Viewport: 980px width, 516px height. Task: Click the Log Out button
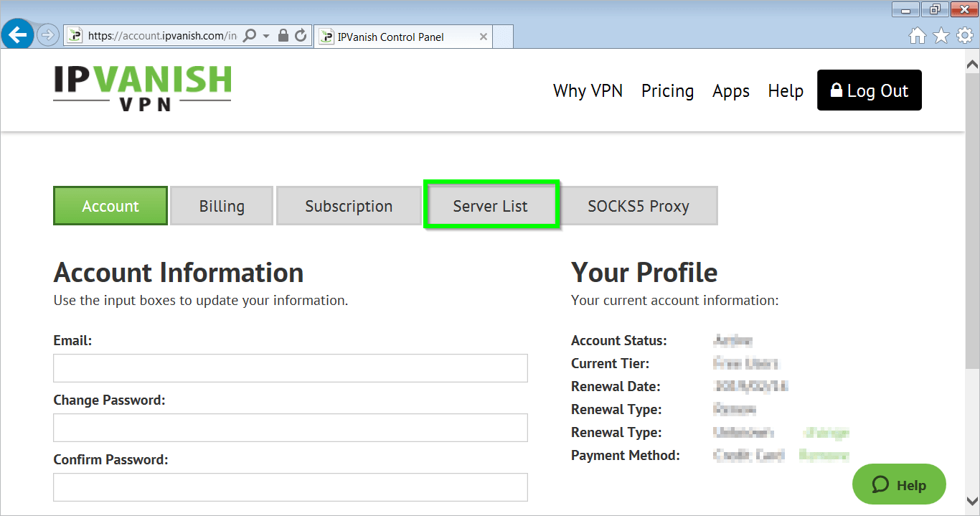point(870,90)
